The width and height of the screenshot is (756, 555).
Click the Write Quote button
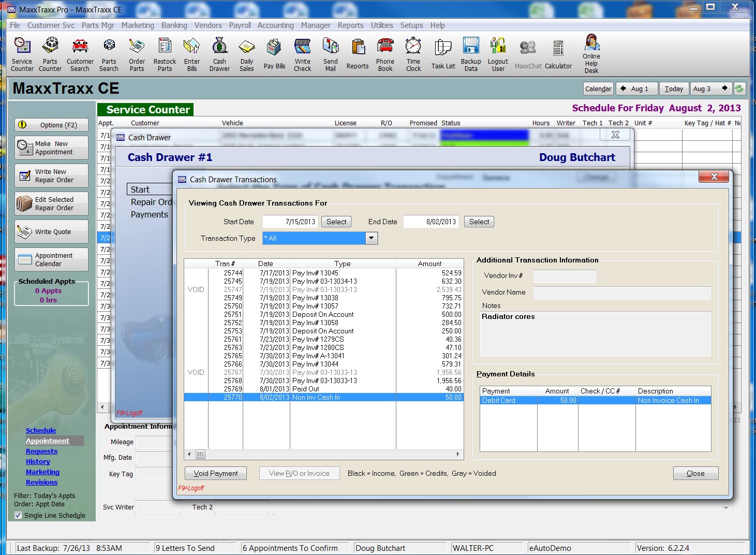click(52, 231)
